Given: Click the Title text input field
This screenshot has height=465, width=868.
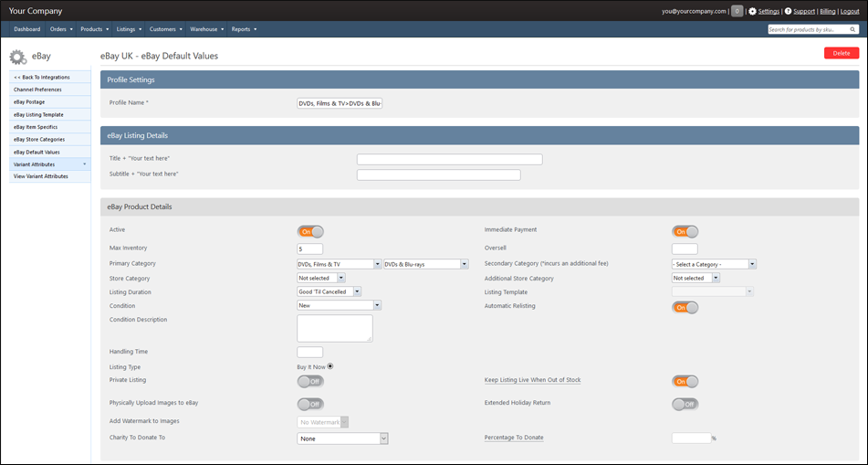Looking at the screenshot, I should pos(449,160).
